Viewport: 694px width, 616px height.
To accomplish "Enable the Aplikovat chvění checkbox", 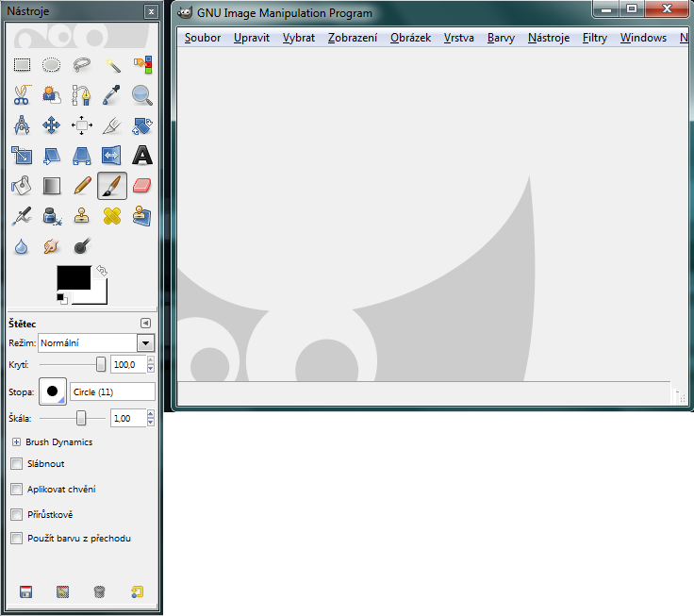I will pos(17,489).
